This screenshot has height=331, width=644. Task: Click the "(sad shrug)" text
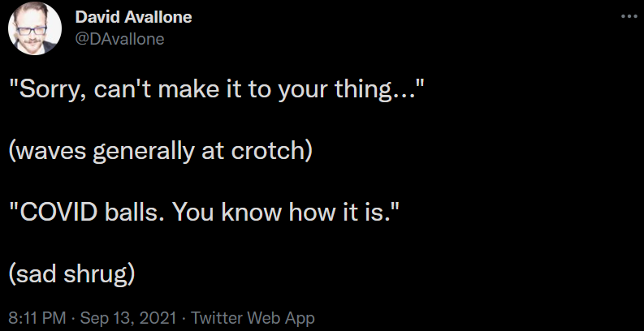(x=72, y=274)
